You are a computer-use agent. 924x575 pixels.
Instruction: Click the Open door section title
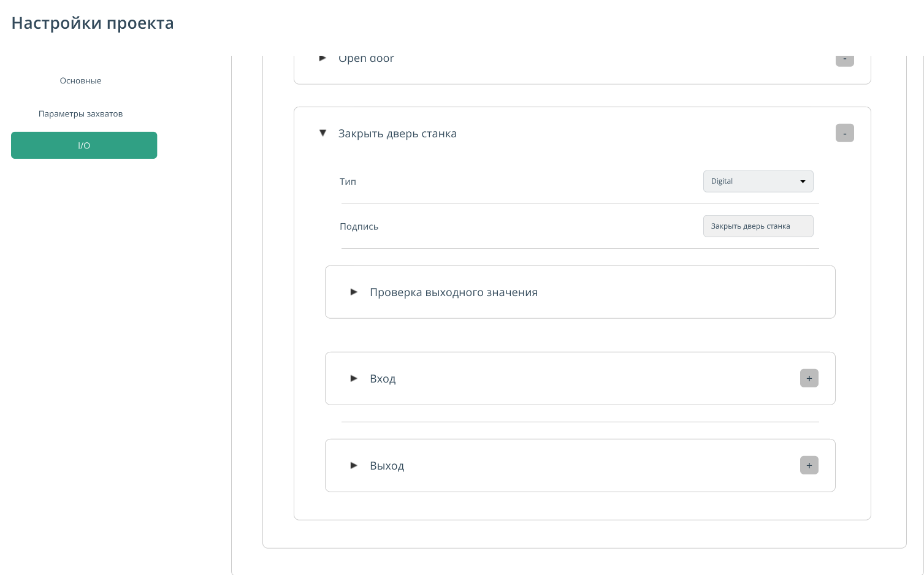(x=366, y=59)
